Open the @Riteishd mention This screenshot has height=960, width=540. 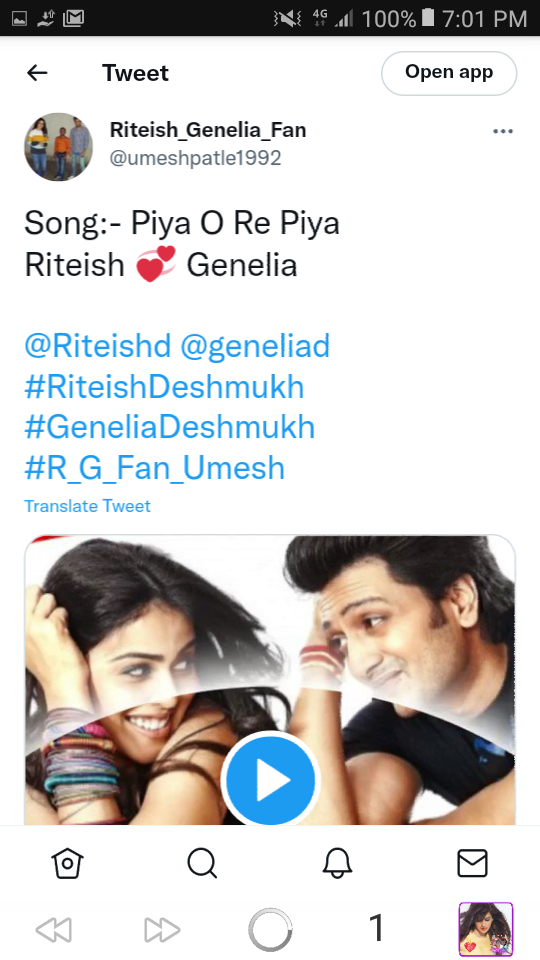[97, 346]
